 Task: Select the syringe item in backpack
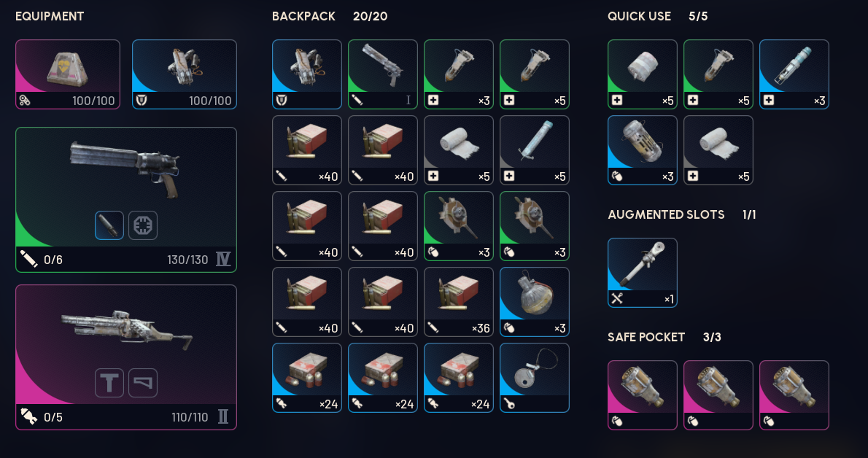534,150
